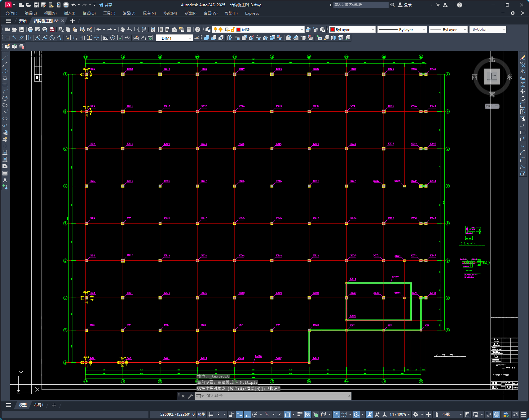Click the Save icon in standard toolbar
529x420 pixels.
pyautogui.click(x=22, y=29)
